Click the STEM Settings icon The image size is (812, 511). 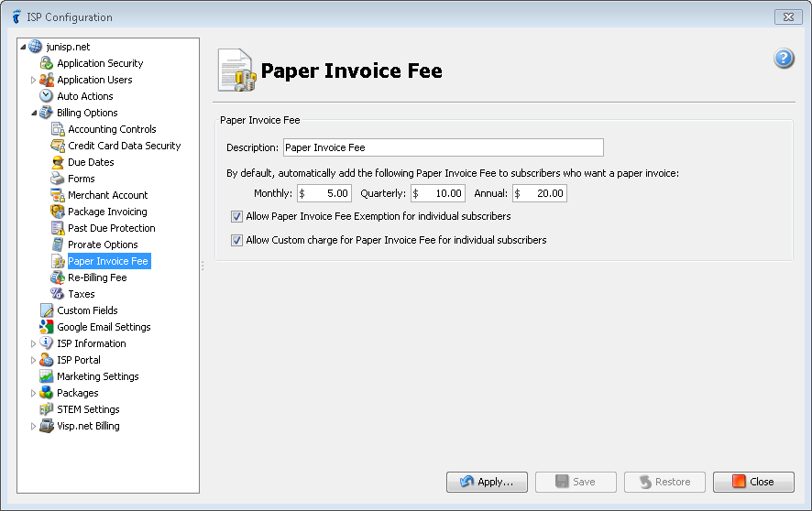[46, 409]
